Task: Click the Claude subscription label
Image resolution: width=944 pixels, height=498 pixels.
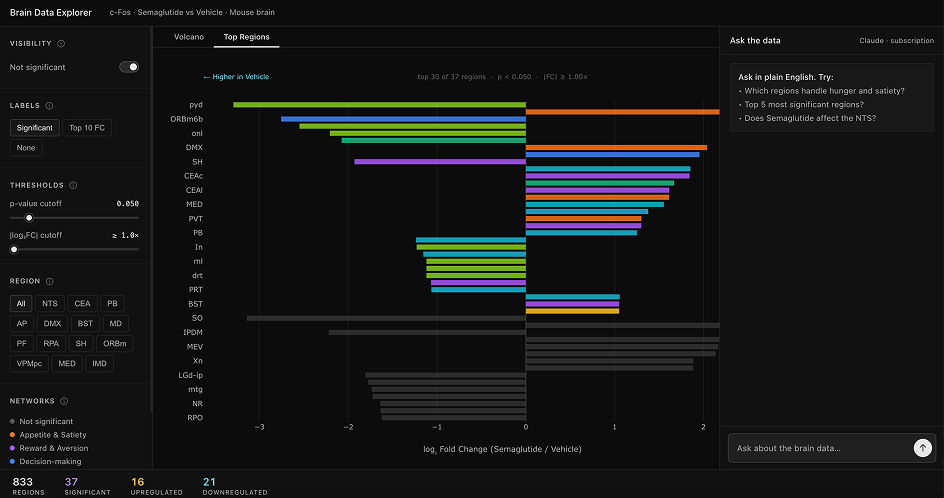Action: coord(896,40)
